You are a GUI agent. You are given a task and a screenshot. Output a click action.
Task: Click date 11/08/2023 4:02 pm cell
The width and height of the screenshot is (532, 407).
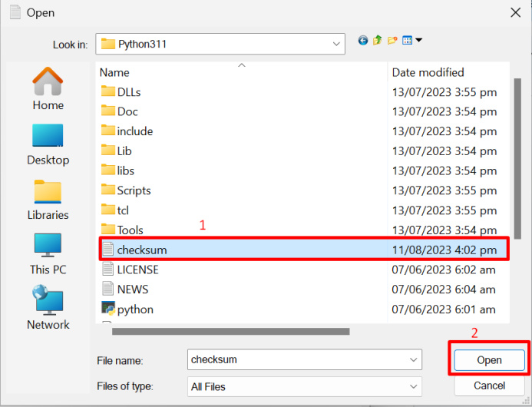pyautogui.click(x=444, y=250)
